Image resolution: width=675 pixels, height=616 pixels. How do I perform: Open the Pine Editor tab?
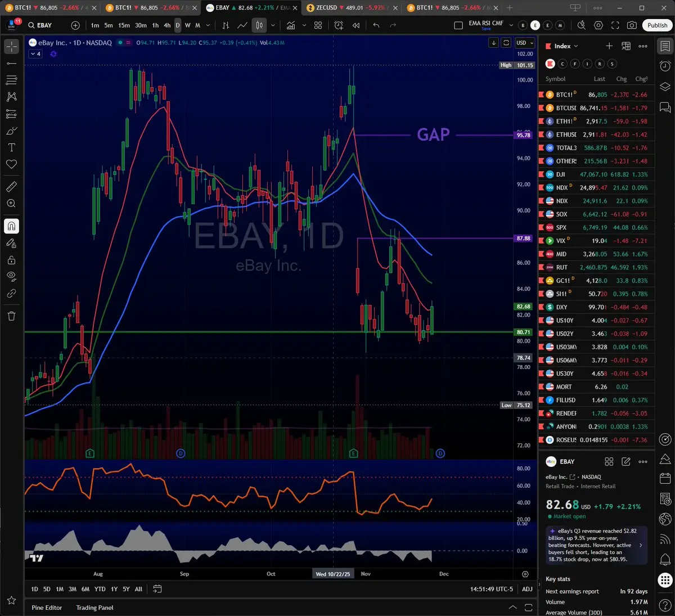[47, 608]
